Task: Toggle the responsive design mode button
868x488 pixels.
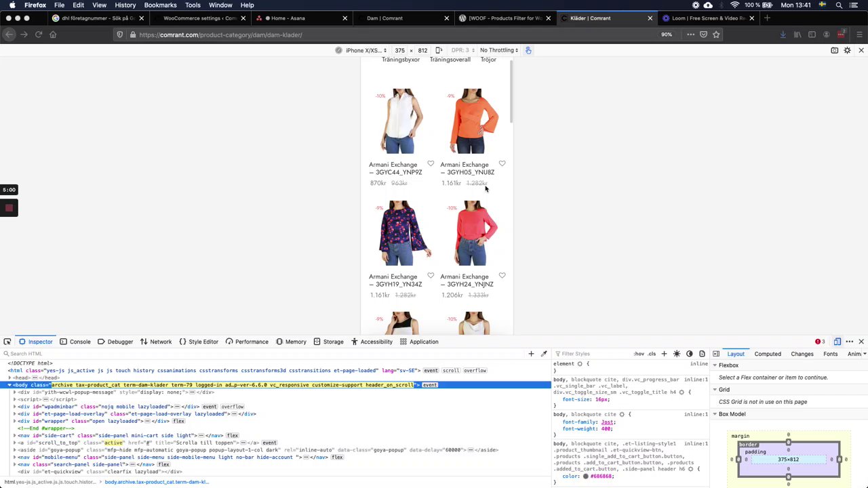Action: (x=837, y=342)
